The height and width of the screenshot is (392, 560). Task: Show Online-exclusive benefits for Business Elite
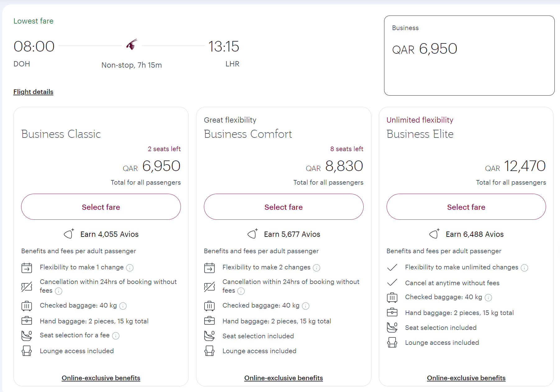pyautogui.click(x=466, y=378)
